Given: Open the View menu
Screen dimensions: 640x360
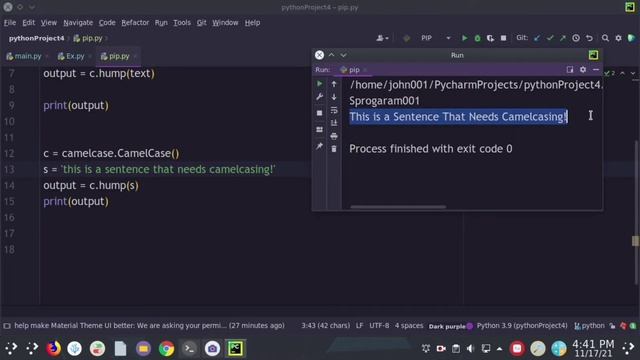Looking at the screenshot, I should pos(49,23).
